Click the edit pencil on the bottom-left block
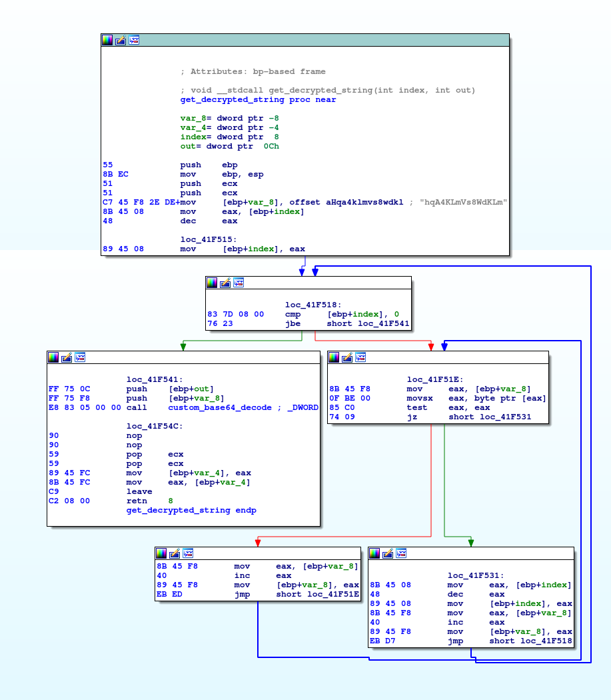The width and height of the screenshot is (611, 700). click(174, 553)
